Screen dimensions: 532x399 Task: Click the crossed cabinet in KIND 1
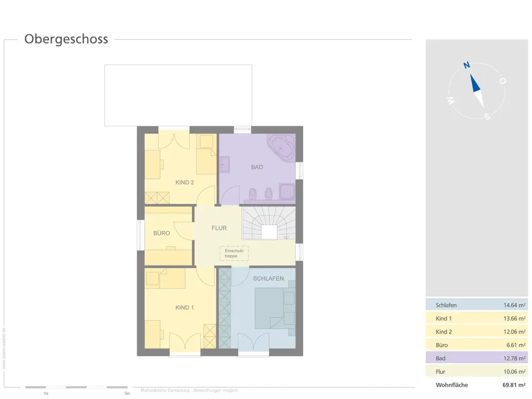(x=210, y=336)
